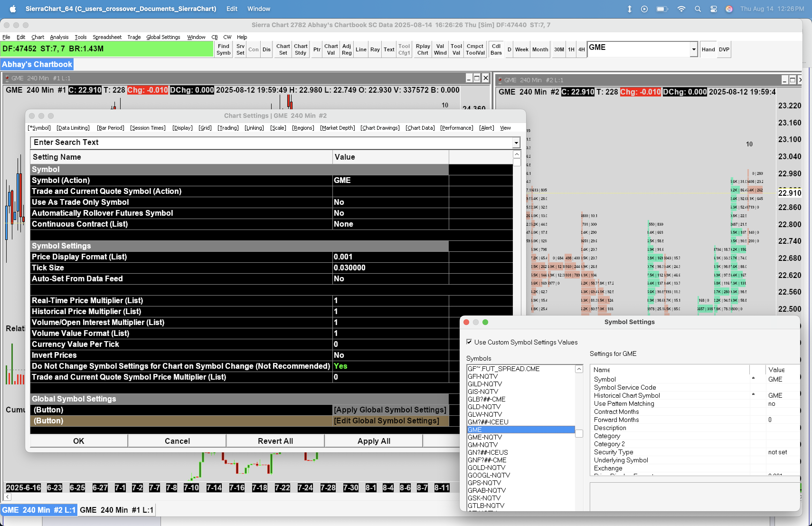Open Chart Stdy from the toolbar
Viewport: 812px width, 526px height.
[300, 49]
